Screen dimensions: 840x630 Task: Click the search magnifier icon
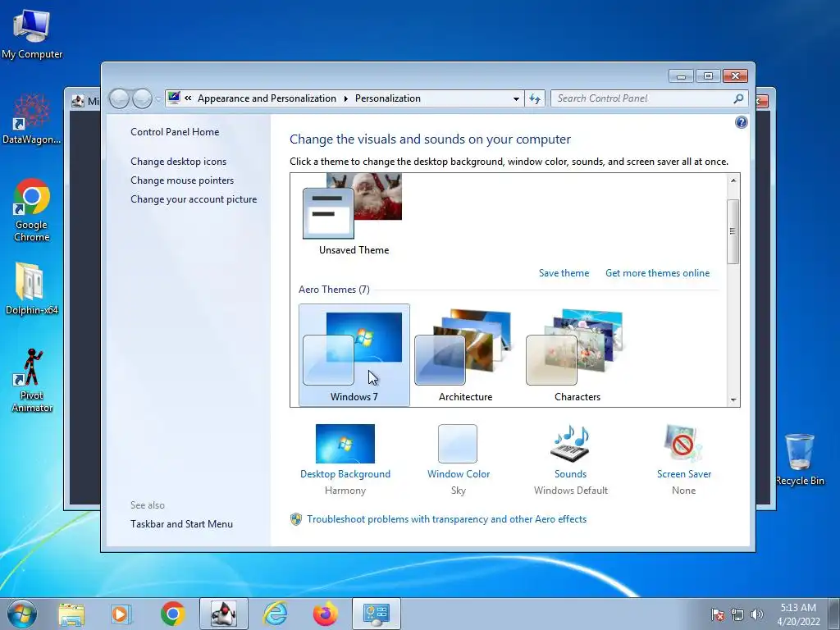coord(738,98)
